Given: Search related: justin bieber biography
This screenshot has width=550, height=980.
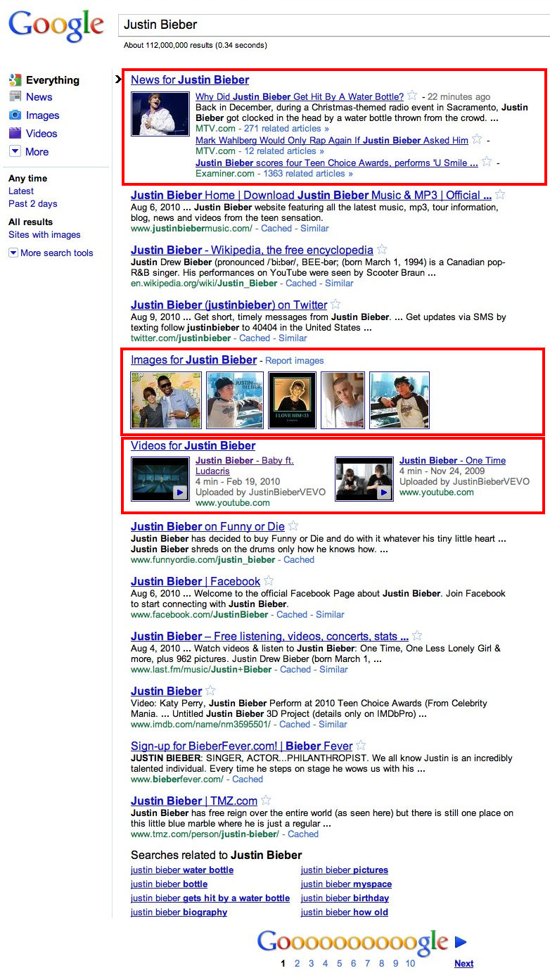Looking at the screenshot, I should click(179, 912).
